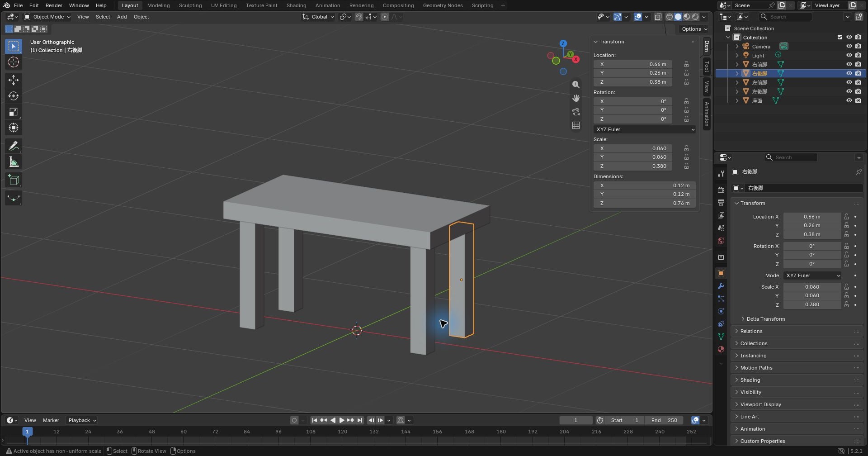Uncheck the Collection exclude checkbox
The width and height of the screenshot is (868, 456).
[x=840, y=37]
